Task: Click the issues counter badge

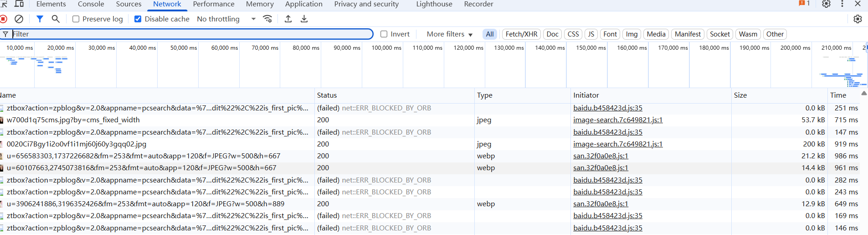Action: pos(804,4)
